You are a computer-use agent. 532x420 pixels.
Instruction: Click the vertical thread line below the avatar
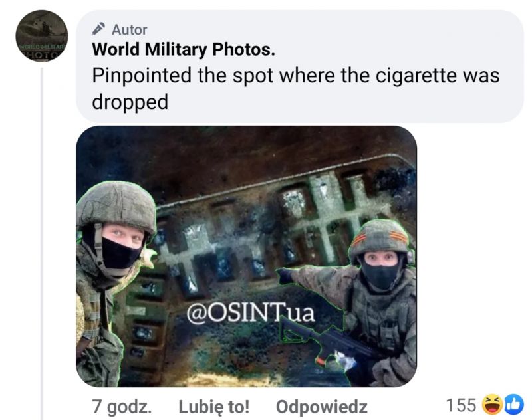[x=42, y=243]
